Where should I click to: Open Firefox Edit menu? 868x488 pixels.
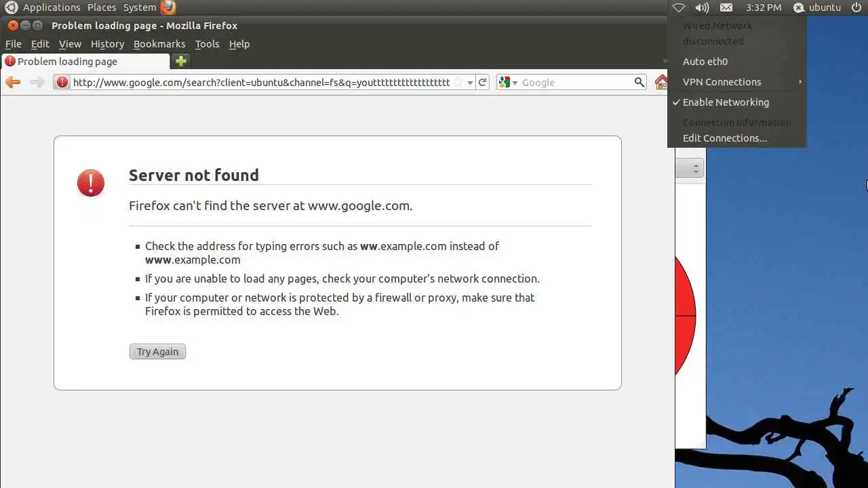[40, 44]
